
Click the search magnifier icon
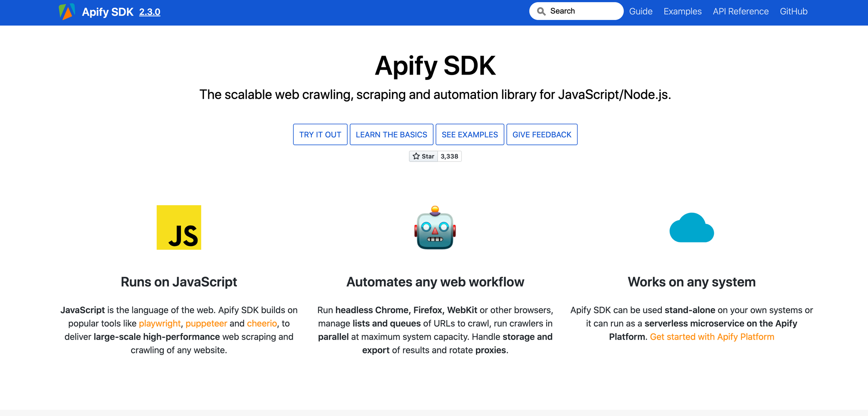541,11
